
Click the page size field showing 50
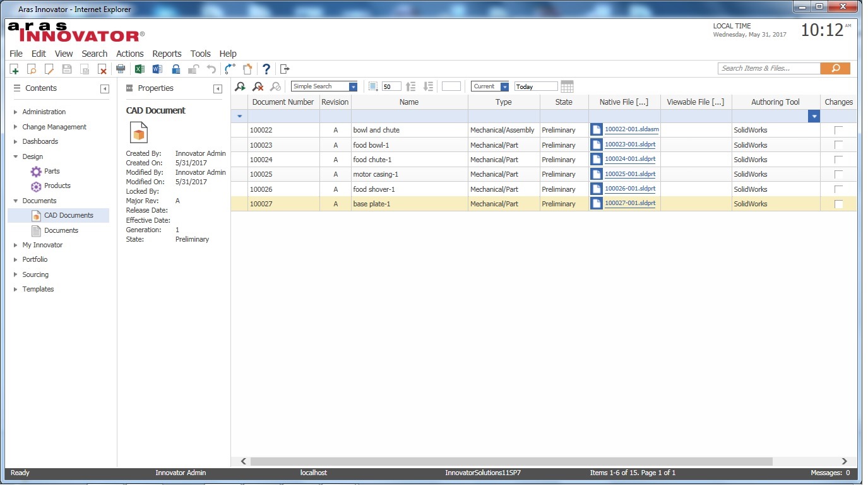pos(391,86)
